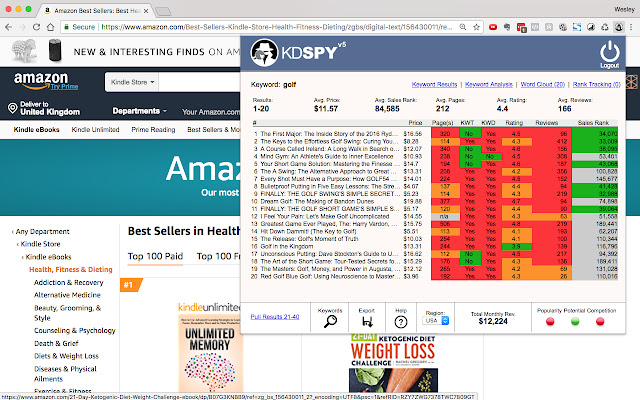Open 'Hit Down Dammit!' book row
640x400 pixels.
click(308, 231)
